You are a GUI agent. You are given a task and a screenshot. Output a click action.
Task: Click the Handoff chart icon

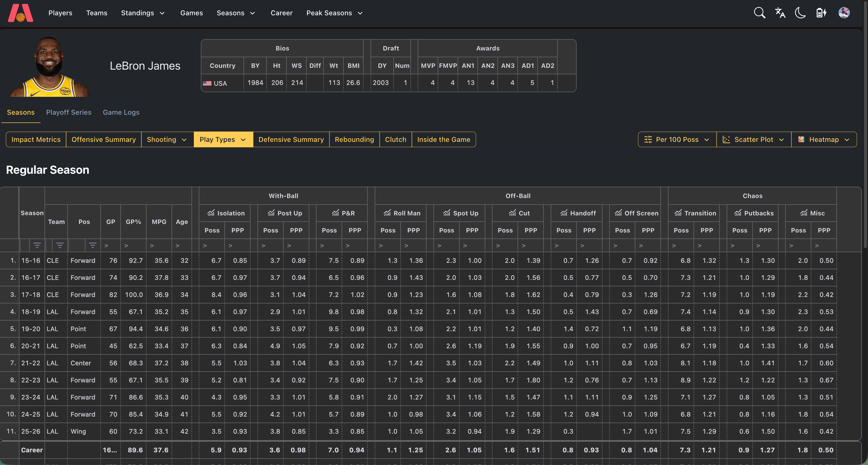pos(564,213)
